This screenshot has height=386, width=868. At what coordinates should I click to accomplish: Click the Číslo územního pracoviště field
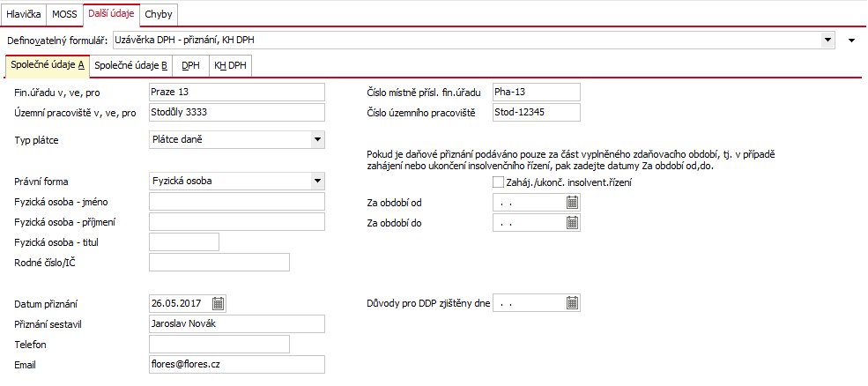click(x=537, y=112)
